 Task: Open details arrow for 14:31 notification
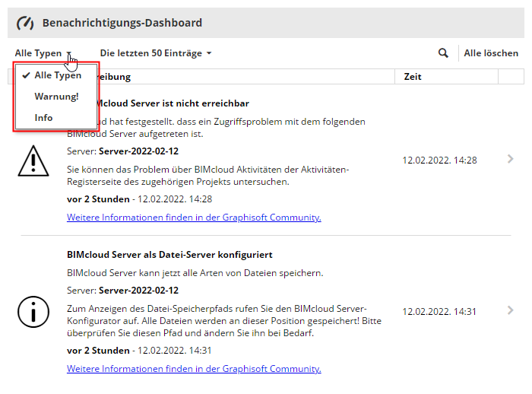click(510, 310)
